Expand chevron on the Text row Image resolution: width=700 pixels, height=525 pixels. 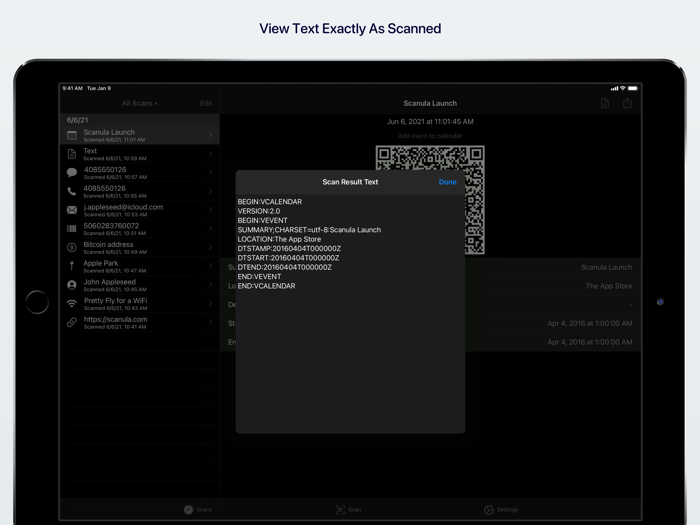210,154
